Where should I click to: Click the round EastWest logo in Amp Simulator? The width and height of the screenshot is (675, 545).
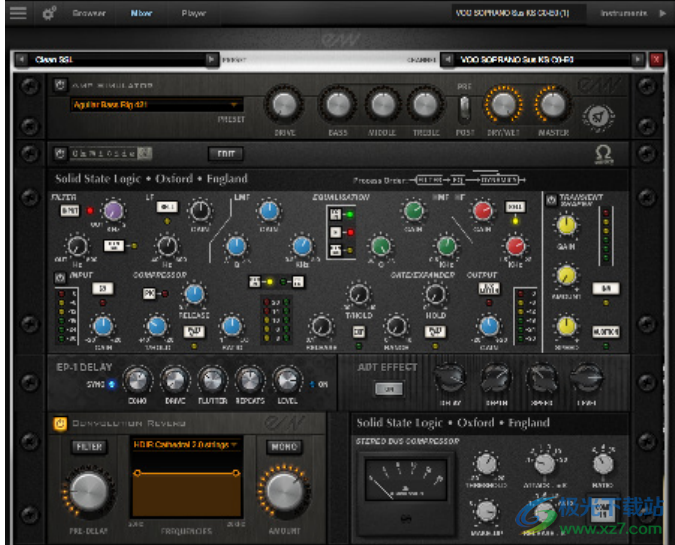598,117
